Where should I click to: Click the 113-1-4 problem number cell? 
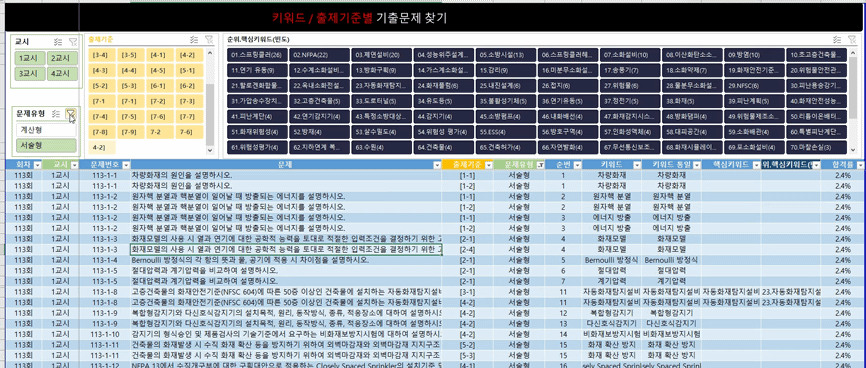(105, 260)
